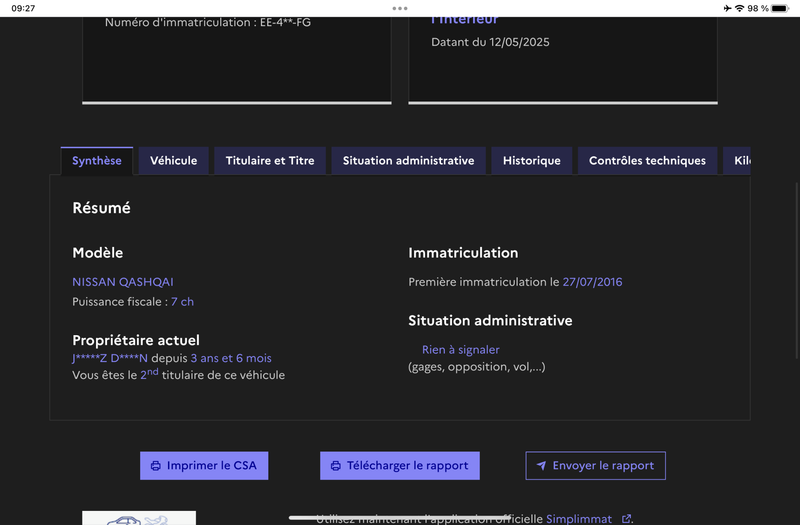
Task: Select the Situation administrative tab
Action: pyautogui.click(x=408, y=161)
